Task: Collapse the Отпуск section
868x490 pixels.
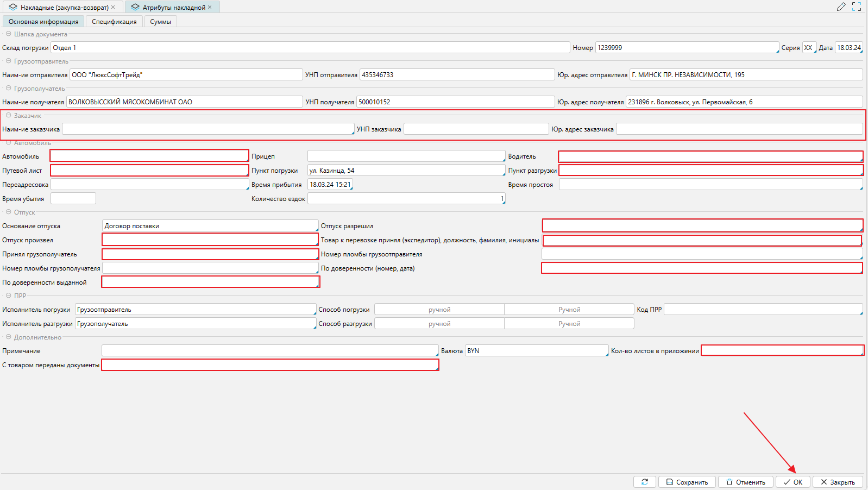Action: click(9, 212)
